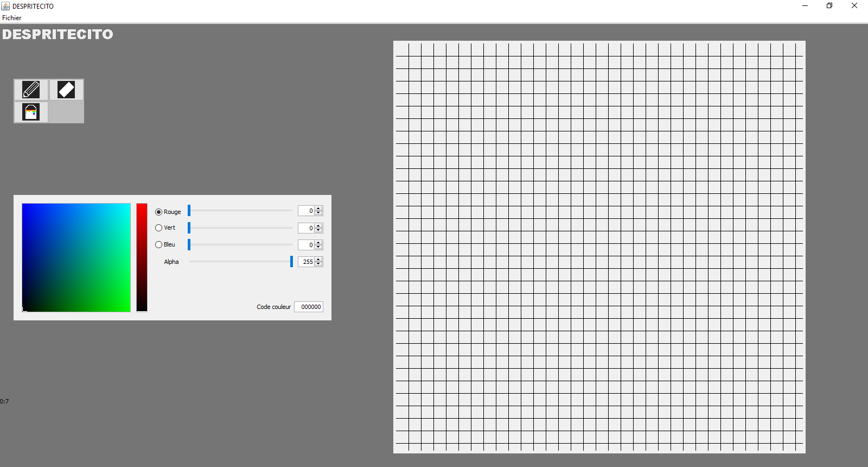Decrease the Bleu value with down arrow
The height and width of the screenshot is (467, 868).
(x=318, y=247)
